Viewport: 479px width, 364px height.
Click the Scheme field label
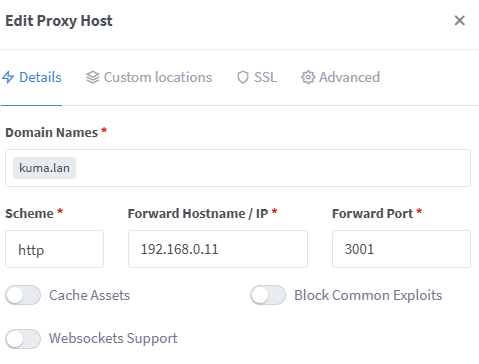(29, 214)
